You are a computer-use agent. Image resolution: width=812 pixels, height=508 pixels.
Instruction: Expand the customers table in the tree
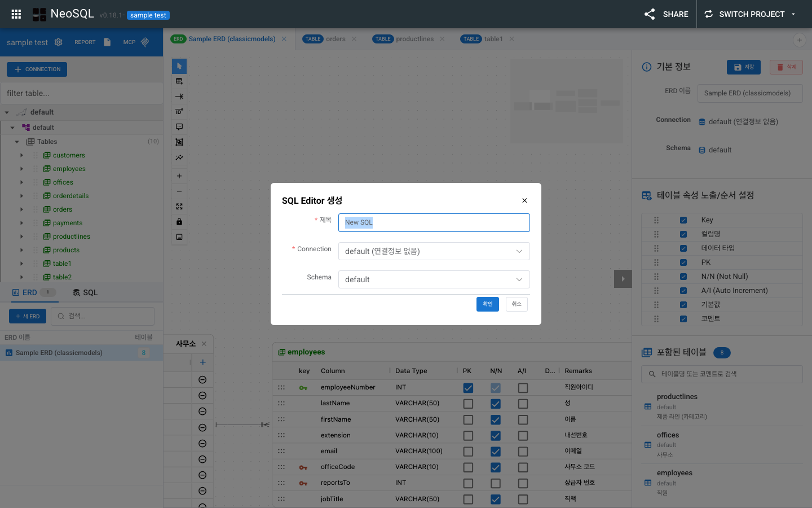[21, 155]
